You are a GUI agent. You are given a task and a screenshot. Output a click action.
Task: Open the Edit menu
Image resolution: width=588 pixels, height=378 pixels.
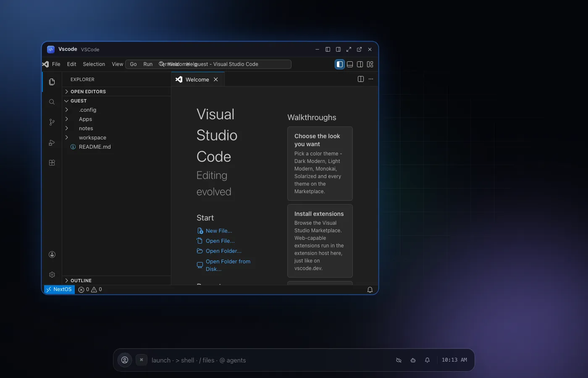click(72, 64)
